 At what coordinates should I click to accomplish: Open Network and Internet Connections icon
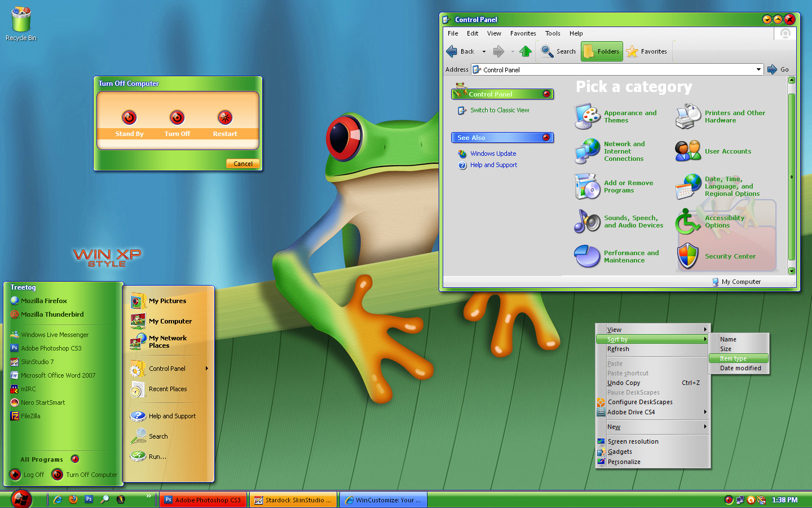point(588,151)
